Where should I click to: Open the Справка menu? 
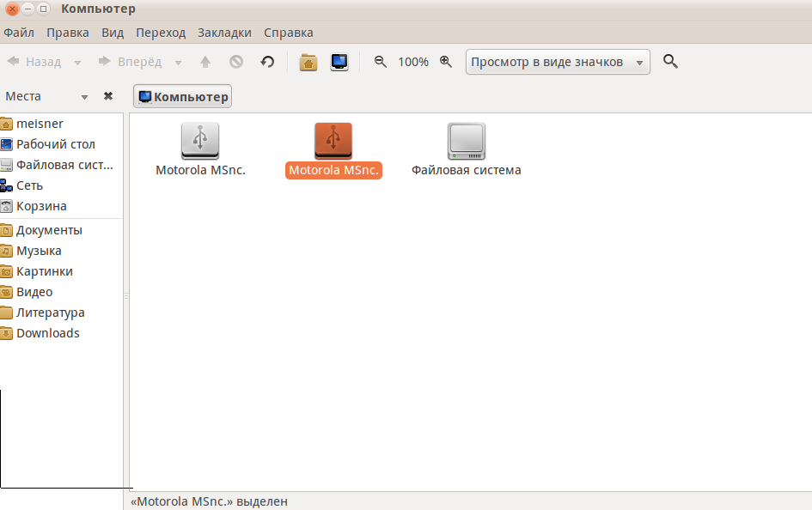coord(289,33)
